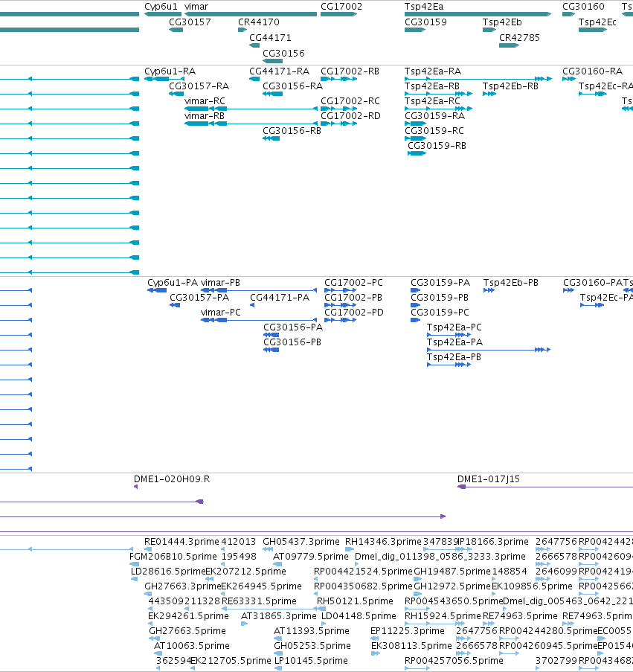Select the CR42785 gene label
The width and height of the screenshot is (633, 672).
point(519,38)
